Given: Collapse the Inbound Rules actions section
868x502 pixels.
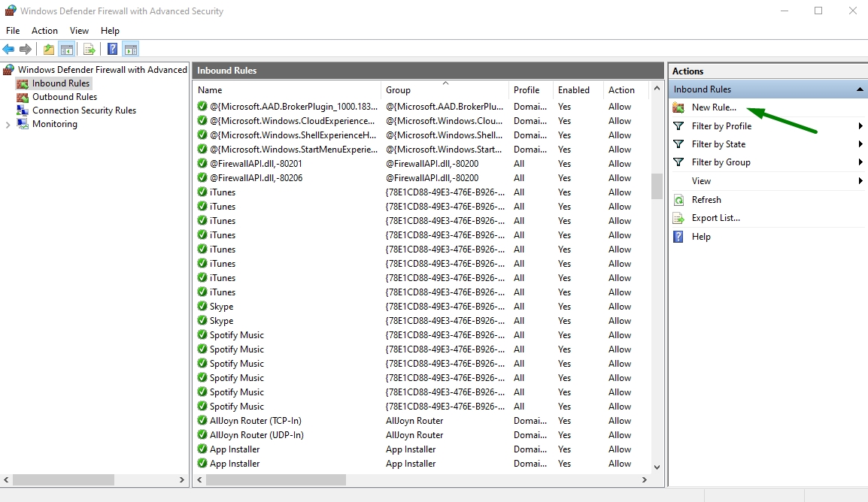Looking at the screenshot, I should pos(859,89).
